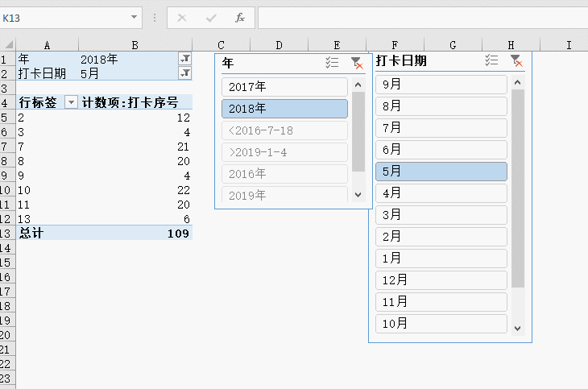The image size is (588, 389).
Task: Select 4月 in 打卡日期 slicer
Action: pos(441,193)
